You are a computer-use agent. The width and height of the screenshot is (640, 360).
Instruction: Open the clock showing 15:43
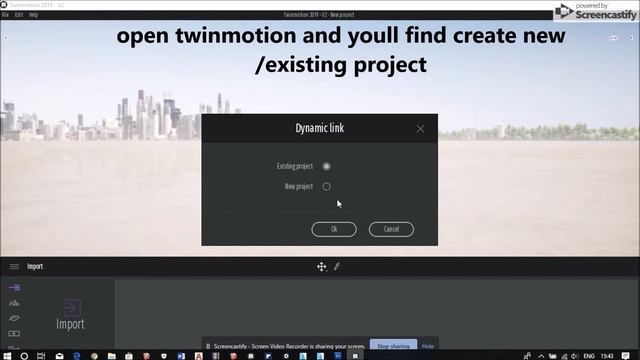click(x=607, y=356)
